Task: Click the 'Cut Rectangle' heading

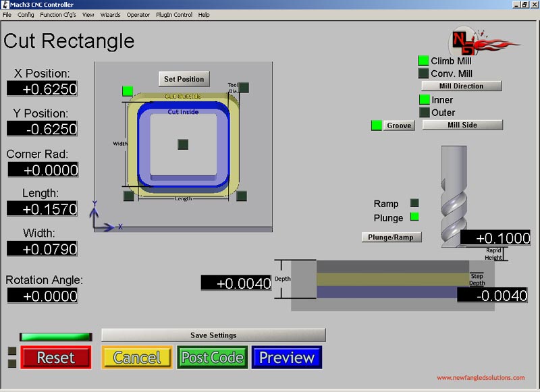Action: tap(70, 41)
